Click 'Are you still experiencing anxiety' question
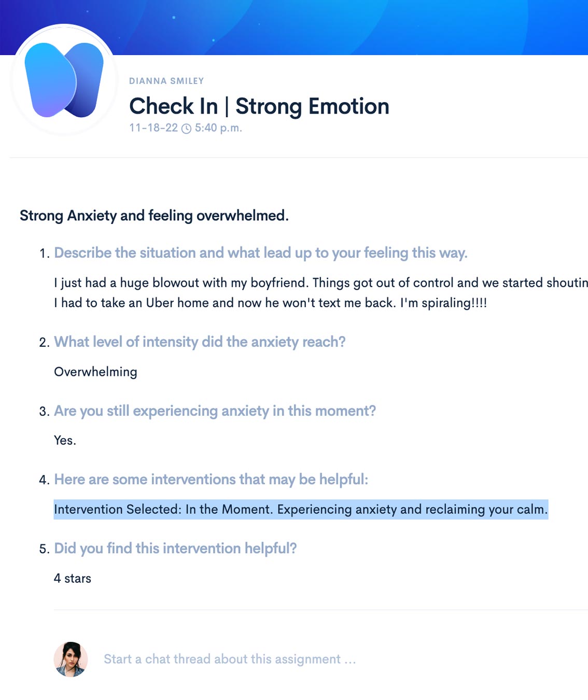The height and width of the screenshot is (700, 588). (x=215, y=411)
